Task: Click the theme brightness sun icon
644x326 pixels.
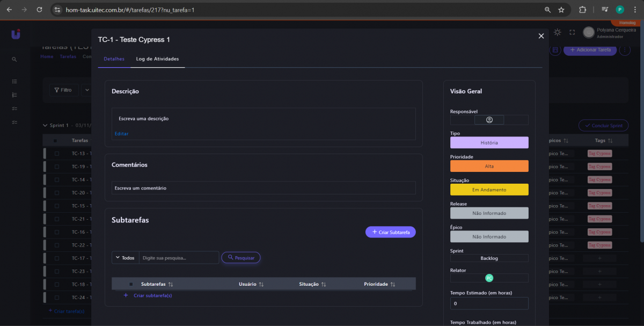Action: pyautogui.click(x=558, y=33)
